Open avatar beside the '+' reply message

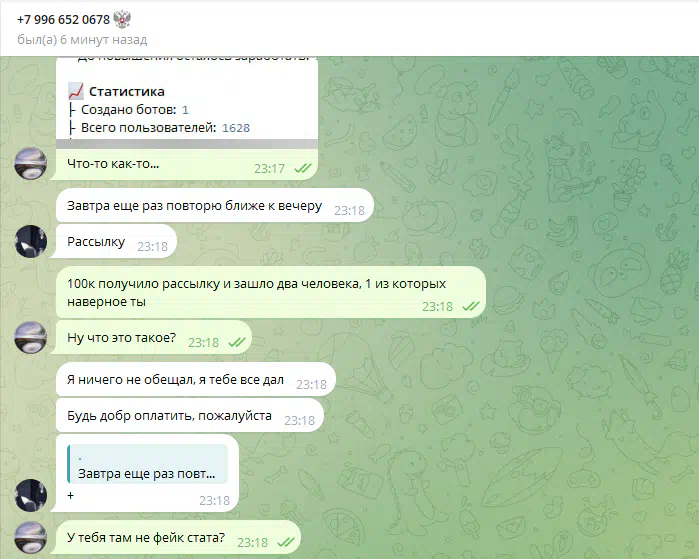[x=31, y=495]
